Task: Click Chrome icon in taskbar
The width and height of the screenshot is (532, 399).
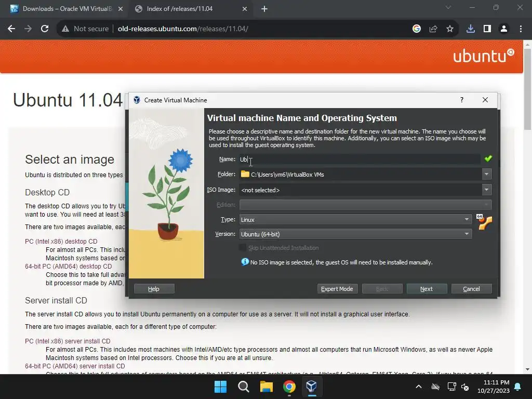Action: pos(289,387)
